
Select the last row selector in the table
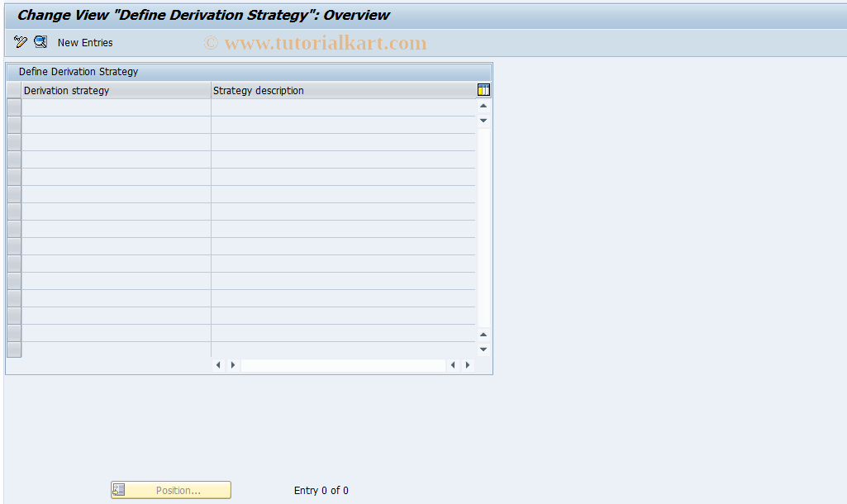pos(13,348)
